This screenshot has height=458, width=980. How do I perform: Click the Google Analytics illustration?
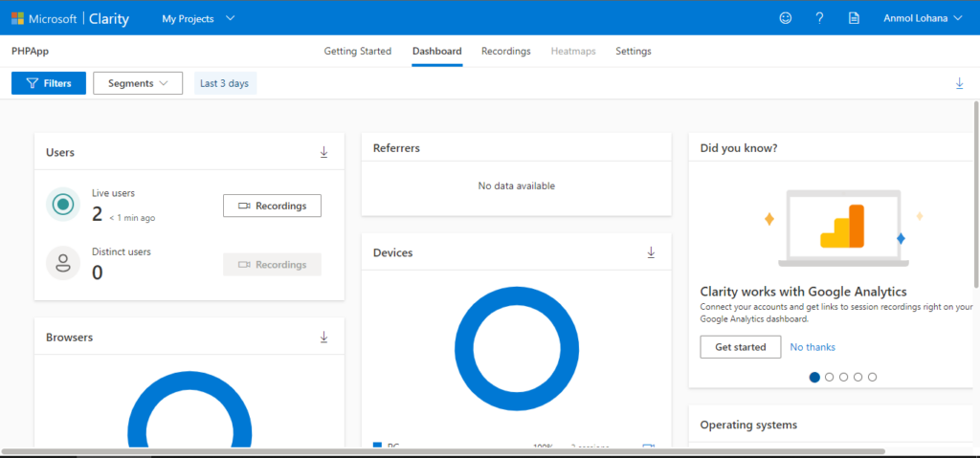click(x=843, y=229)
